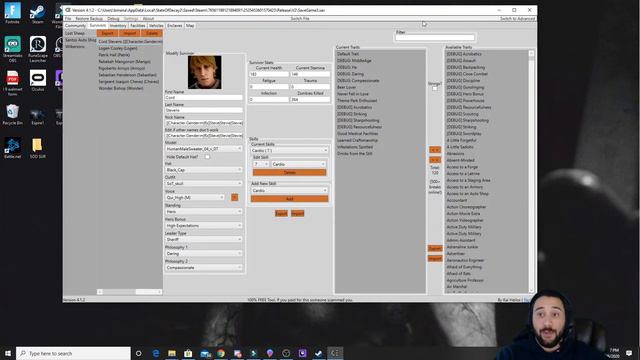Open the Restore Backup menu
This screenshot has width=640, height=360.
[x=89, y=19]
